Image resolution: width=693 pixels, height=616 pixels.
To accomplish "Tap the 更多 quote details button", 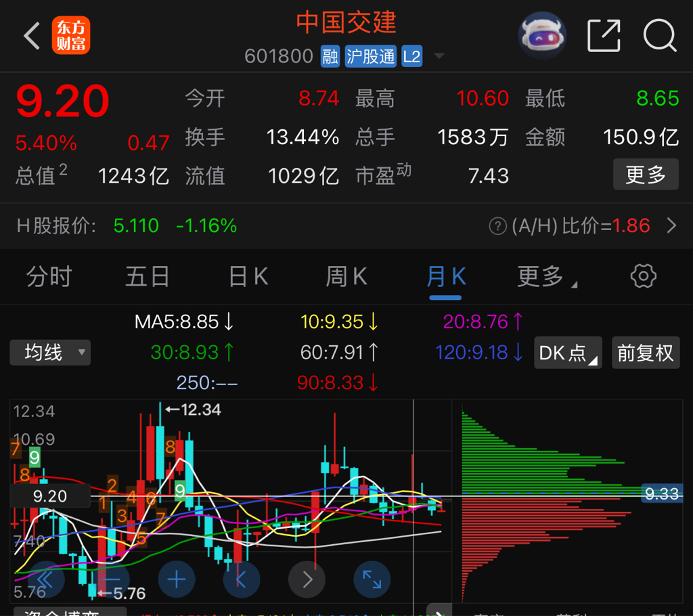I will tap(646, 174).
